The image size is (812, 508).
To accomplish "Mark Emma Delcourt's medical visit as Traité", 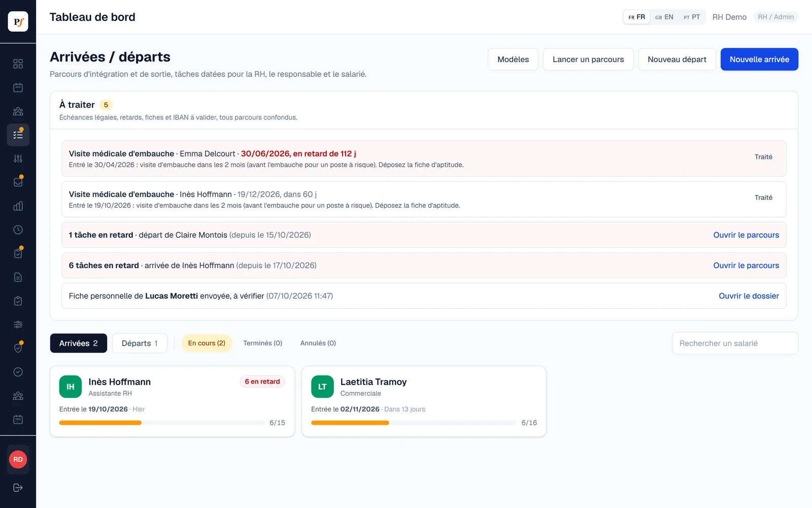I will pos(763,157).
